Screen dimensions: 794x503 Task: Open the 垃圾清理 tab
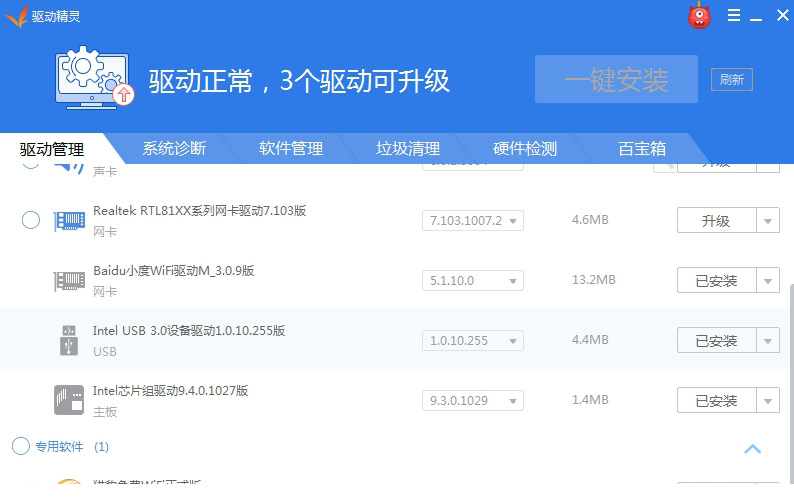pyautogui.click(x=408, y=148)
